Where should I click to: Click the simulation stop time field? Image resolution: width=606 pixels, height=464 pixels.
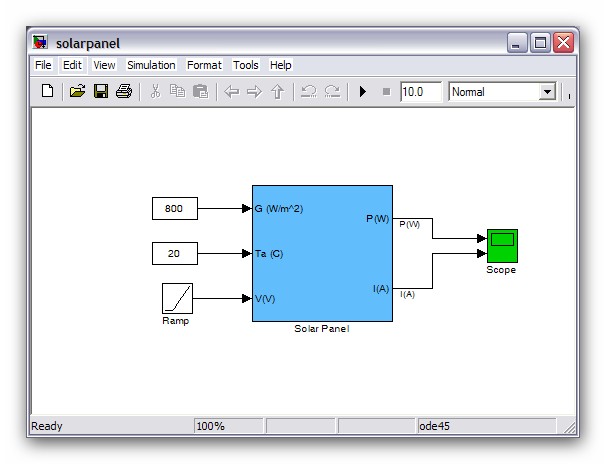420,92
